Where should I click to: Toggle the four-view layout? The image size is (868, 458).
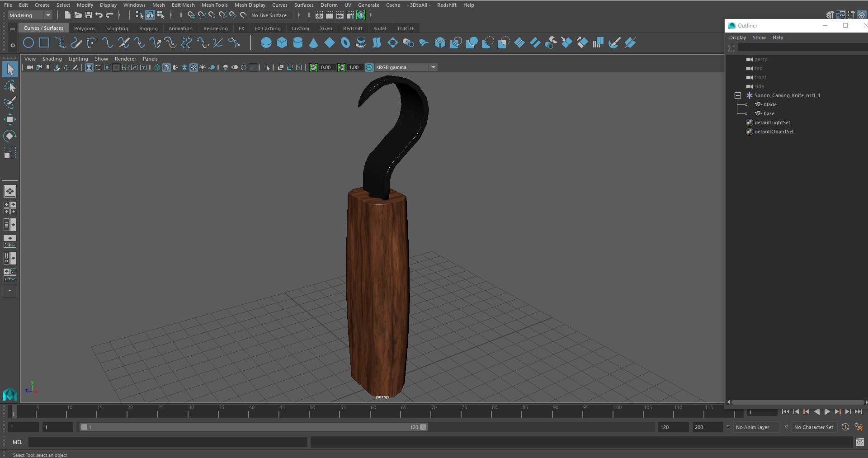10,208
